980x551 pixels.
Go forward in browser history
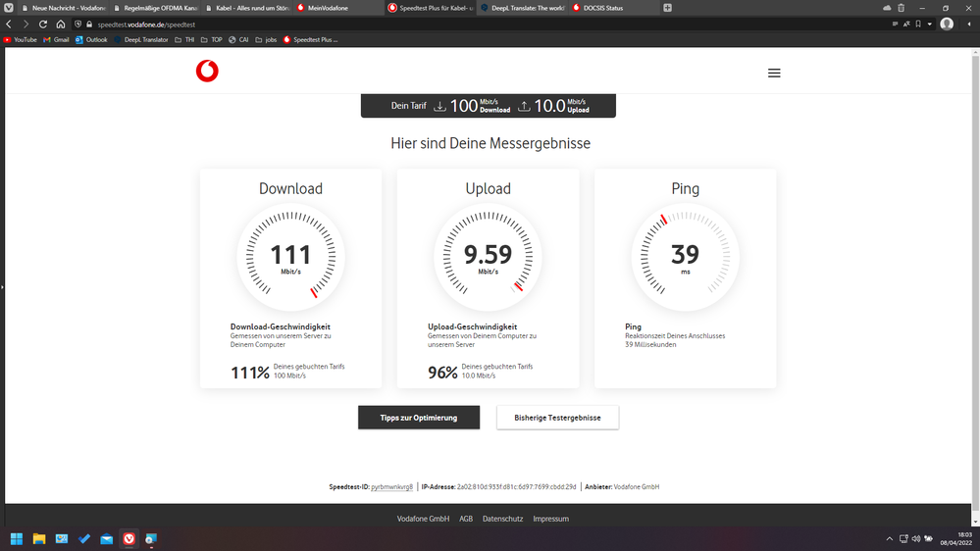click(x=26, y=25)
